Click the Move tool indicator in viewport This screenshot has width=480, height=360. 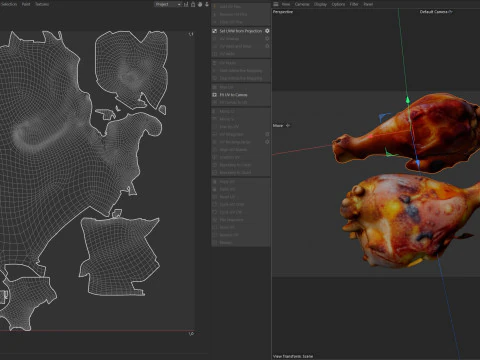281,125
